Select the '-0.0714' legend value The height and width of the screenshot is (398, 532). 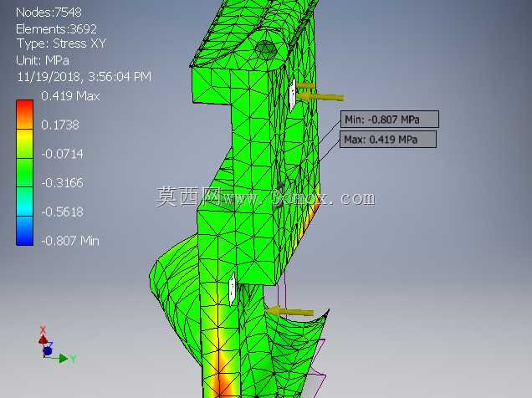tap(62, 154)
